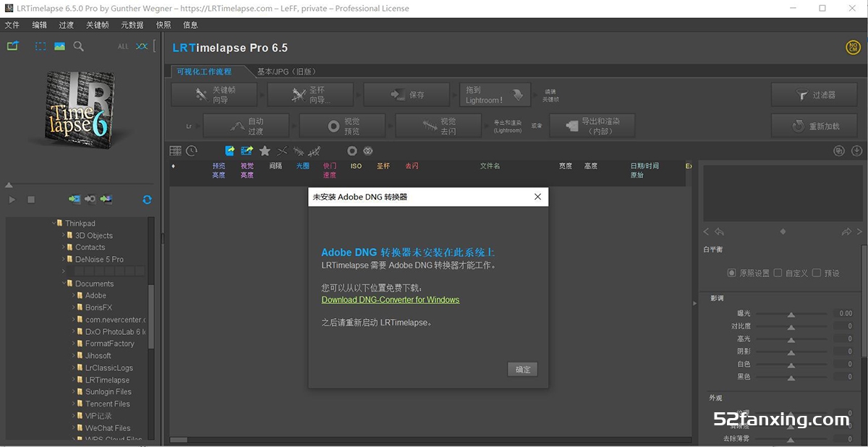Click the multi-line curves icon
The height and width of the screenshot is (447, 868).
click(315, 151)
